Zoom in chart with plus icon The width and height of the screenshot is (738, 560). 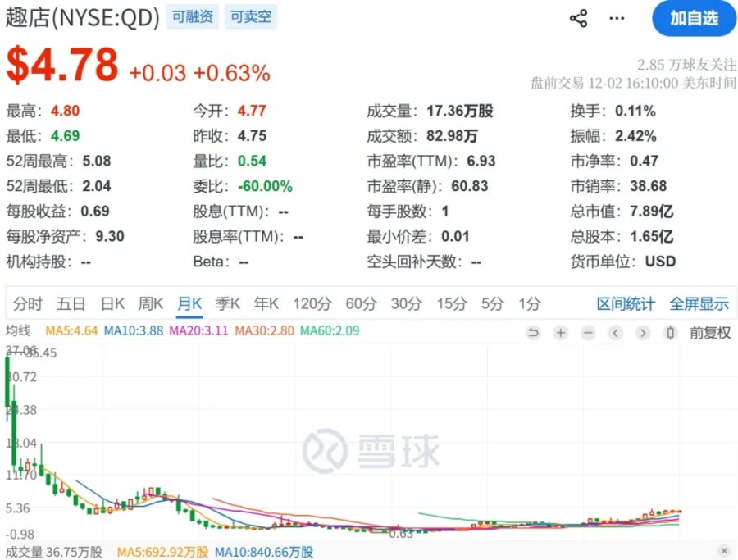(561, 333)
